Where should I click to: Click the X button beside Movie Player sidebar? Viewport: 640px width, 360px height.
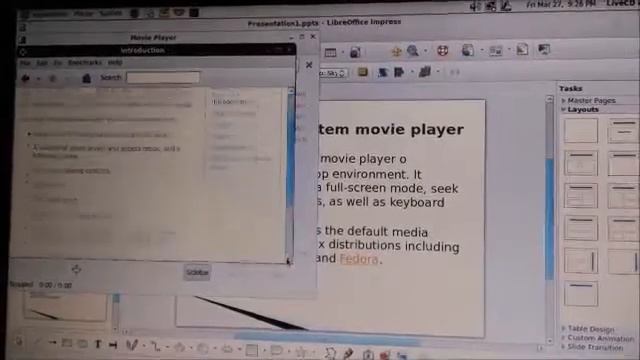click(309, 65)
